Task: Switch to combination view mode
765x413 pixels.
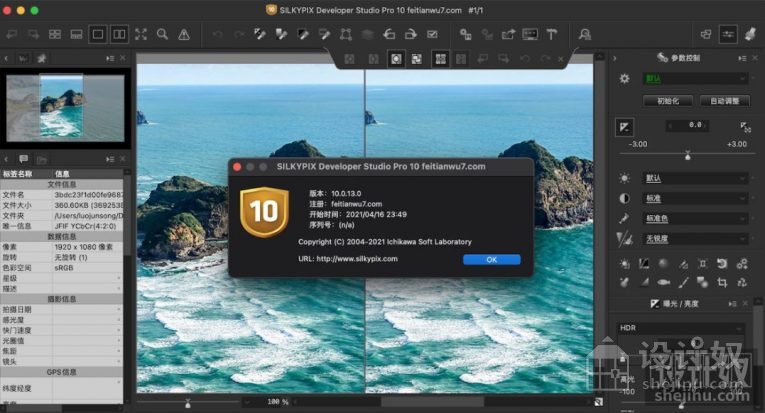Action: (77, 34)
